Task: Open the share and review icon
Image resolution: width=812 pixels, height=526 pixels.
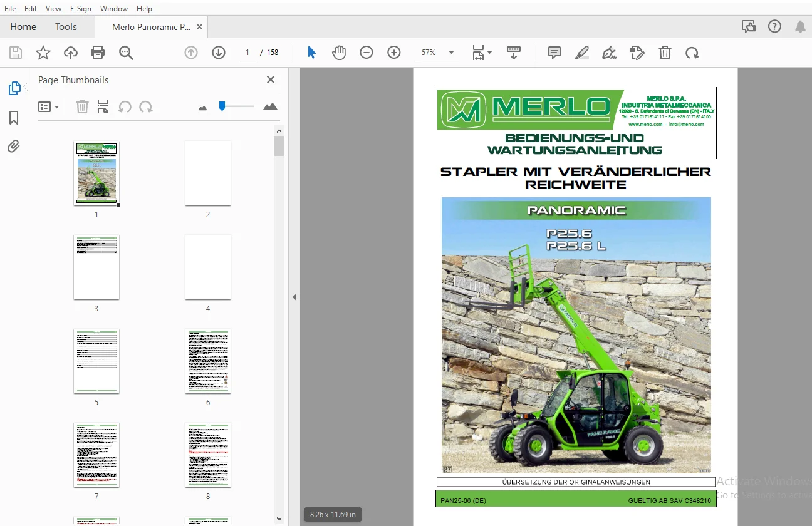Action: point(748,26)
